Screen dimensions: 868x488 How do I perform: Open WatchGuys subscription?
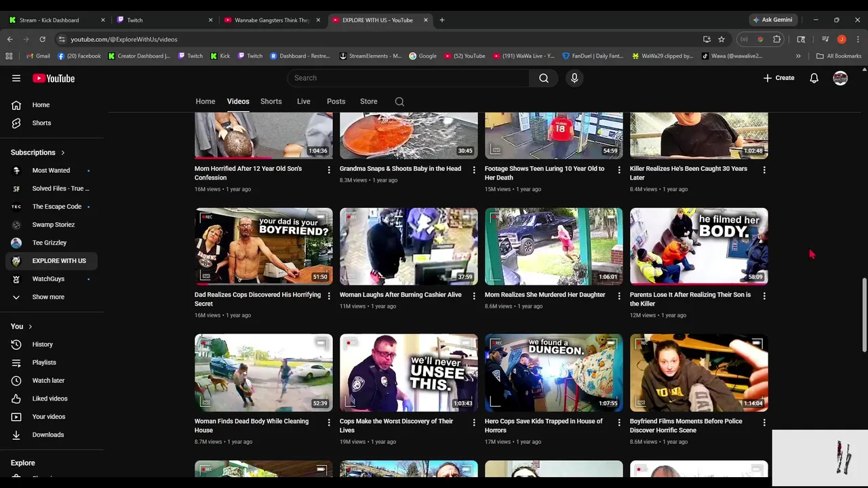click(52, 279)
